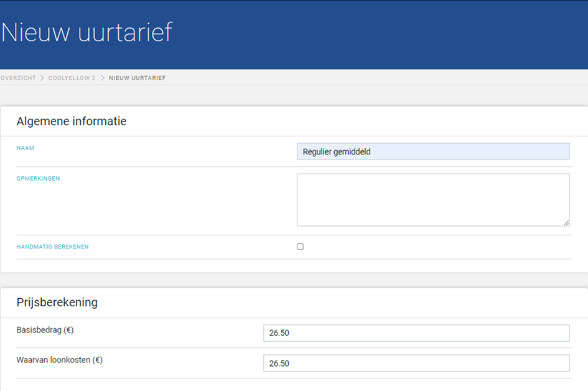Click the Algemene informatie section heading

pos(72,121)
